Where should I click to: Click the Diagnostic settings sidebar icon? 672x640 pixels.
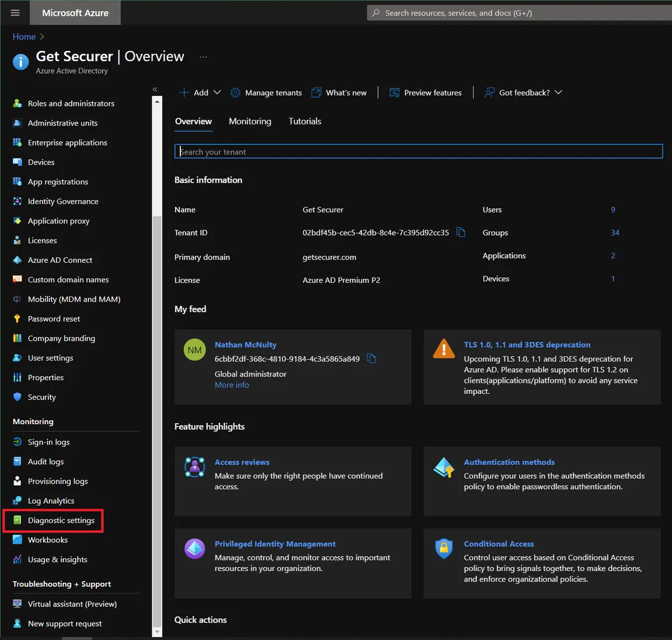17,520
